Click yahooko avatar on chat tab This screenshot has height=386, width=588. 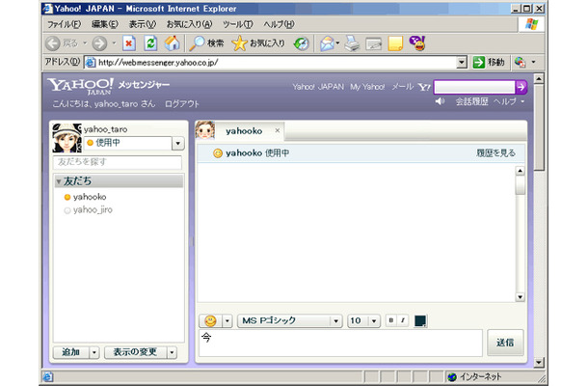tap(205, 130)
